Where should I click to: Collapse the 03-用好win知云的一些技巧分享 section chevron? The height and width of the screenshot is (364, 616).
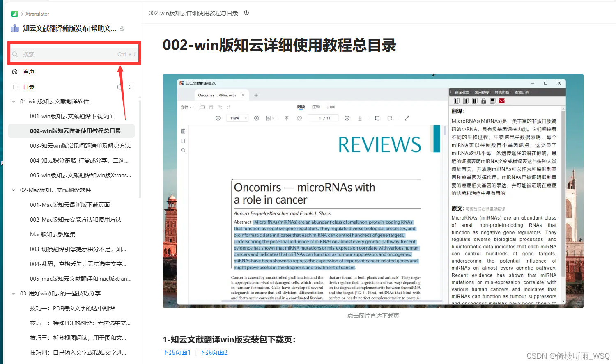14,293
